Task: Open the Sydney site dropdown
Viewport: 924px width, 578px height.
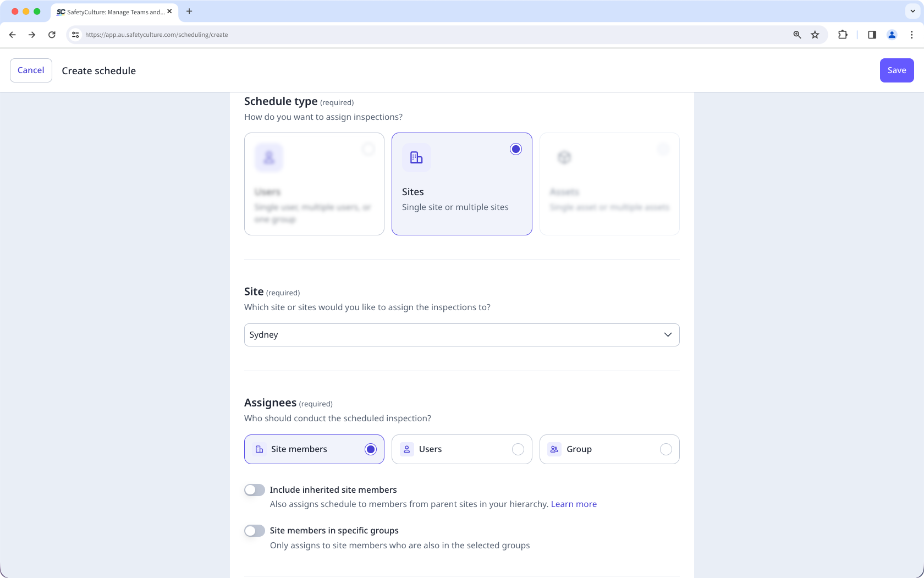Action: pyautogui.click(x=462, y=335)
